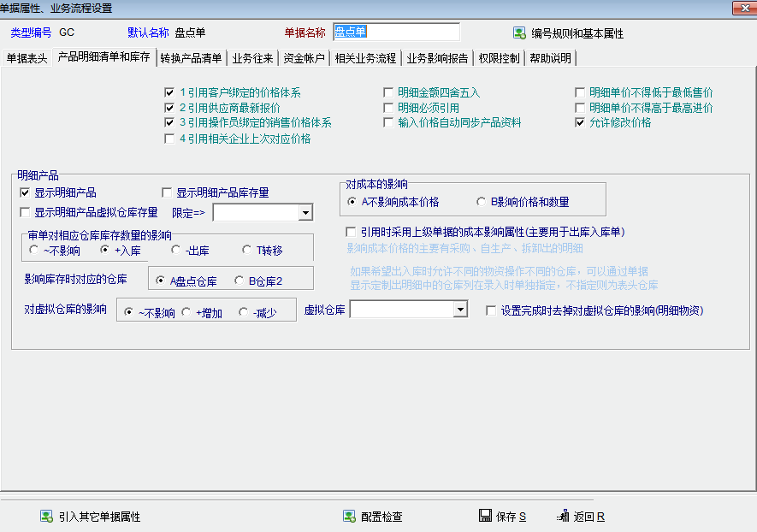Click the 单据名称 input field

(395, 33)
